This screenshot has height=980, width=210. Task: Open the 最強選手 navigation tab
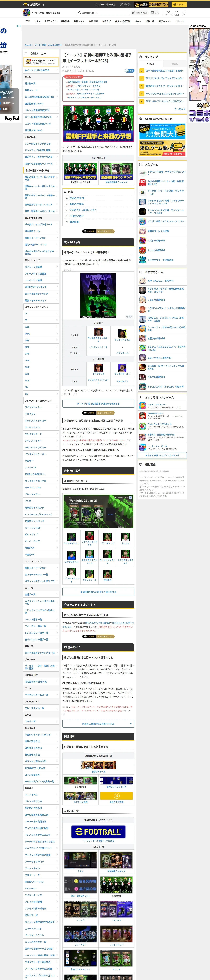point(65,21)
